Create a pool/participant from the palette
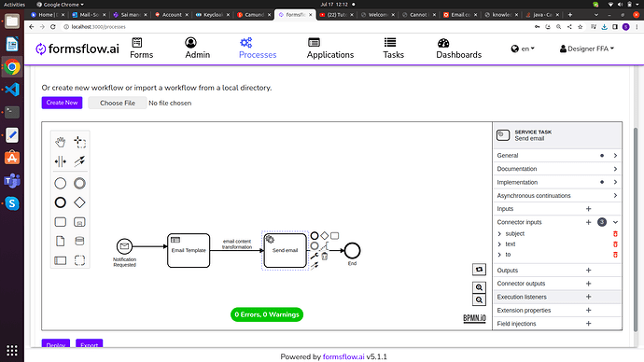The height and width of the screenshot is (362, 644). point(61,260)
